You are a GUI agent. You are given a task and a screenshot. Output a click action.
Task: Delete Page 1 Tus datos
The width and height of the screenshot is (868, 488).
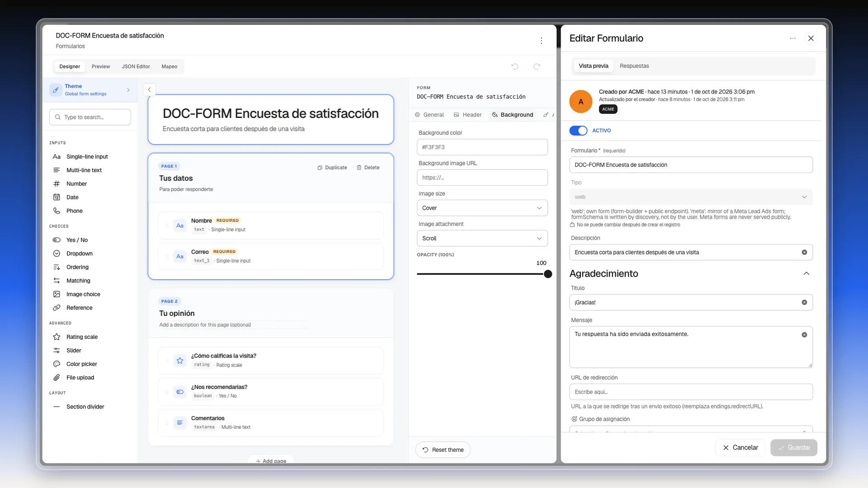click(368, 168)
